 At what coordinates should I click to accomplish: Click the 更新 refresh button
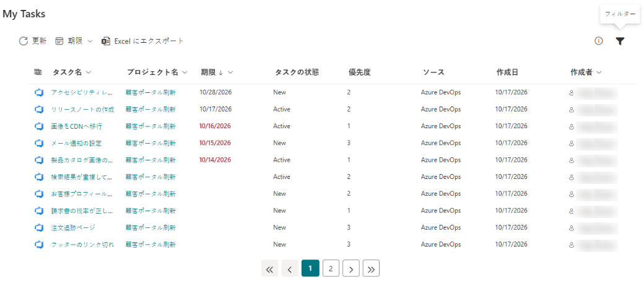33,41
